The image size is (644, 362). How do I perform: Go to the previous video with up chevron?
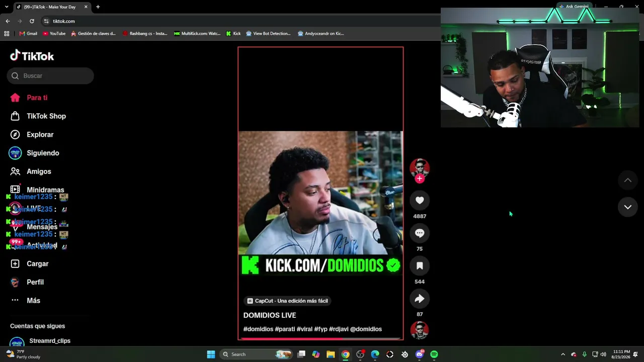click(628, 180)
